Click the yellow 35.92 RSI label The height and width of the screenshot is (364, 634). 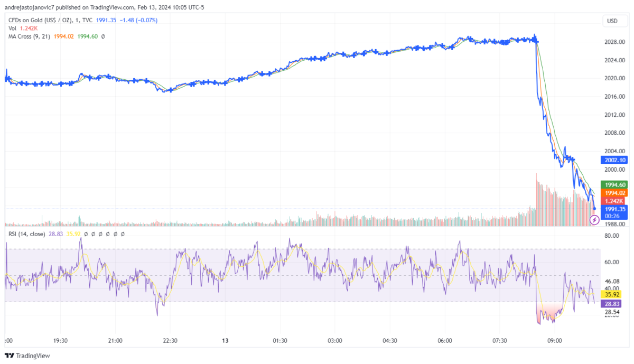[x=613, y=294]
